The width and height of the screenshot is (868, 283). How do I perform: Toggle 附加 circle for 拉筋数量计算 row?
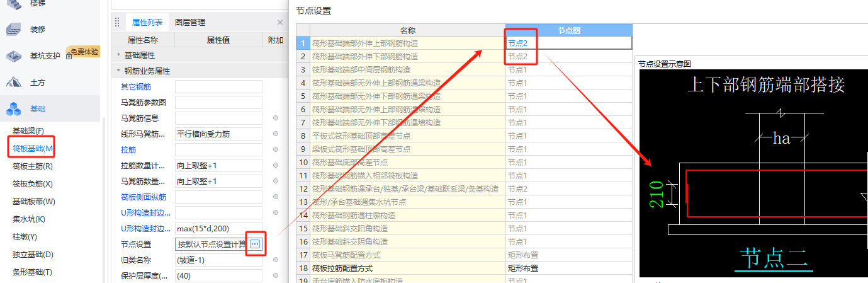(x=275, y=165)
